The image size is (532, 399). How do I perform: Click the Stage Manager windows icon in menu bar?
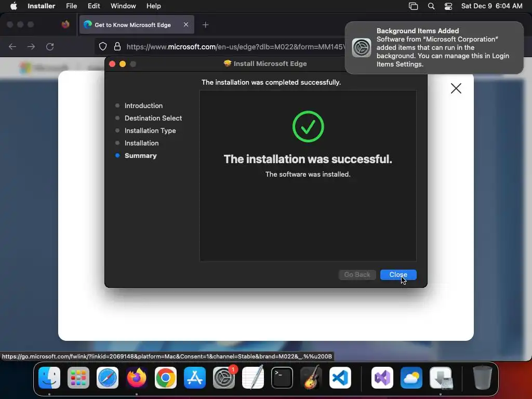pyautogui.click(x=413, y=6)
